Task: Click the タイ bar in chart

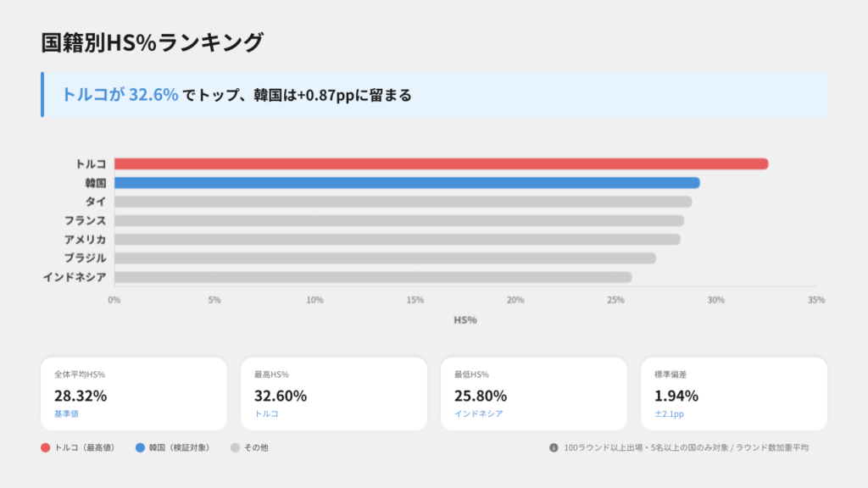Action: (x=403, y=202)
